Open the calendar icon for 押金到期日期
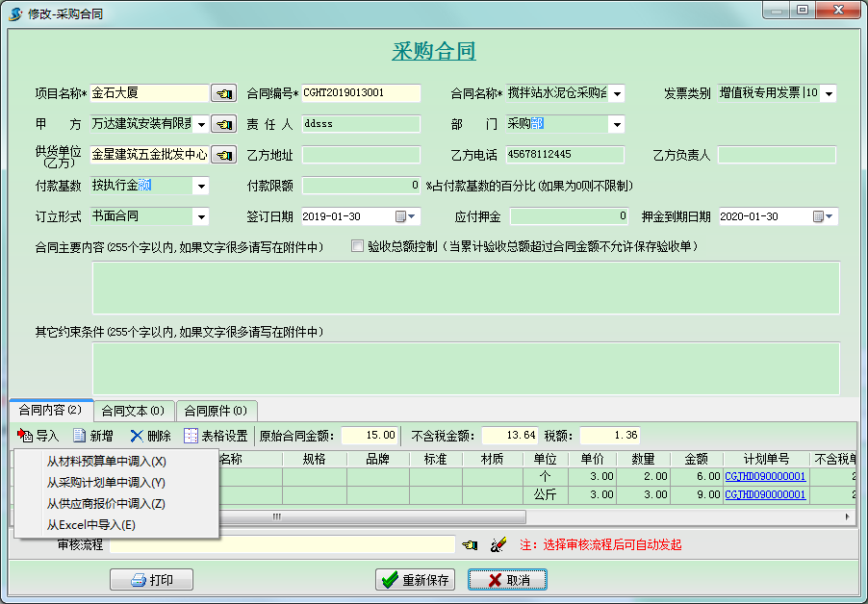868x604 pixels. pos(823,216)
